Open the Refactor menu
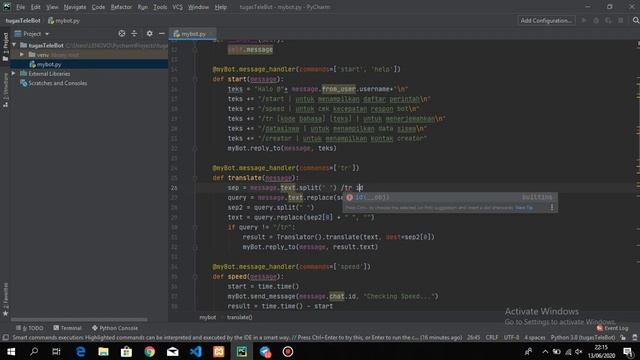 pos(121,7)
